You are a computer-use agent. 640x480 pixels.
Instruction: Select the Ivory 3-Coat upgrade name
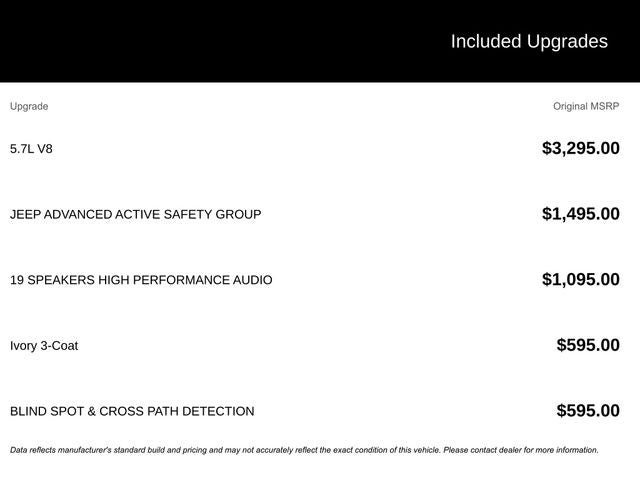pyautogui.click(x=44, y=346)
